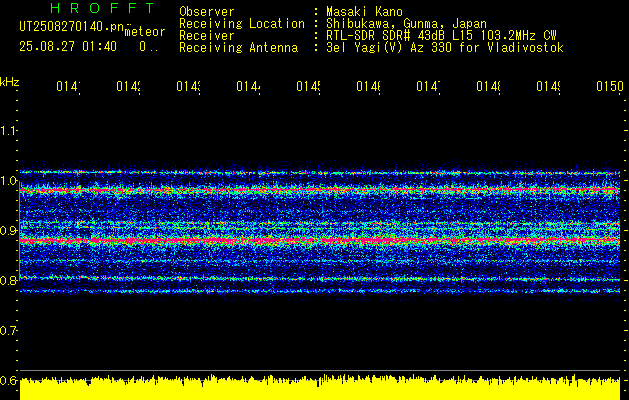Click the Receiver label
Viewport: 629px width, 400px height.
(x=207, y=36)
